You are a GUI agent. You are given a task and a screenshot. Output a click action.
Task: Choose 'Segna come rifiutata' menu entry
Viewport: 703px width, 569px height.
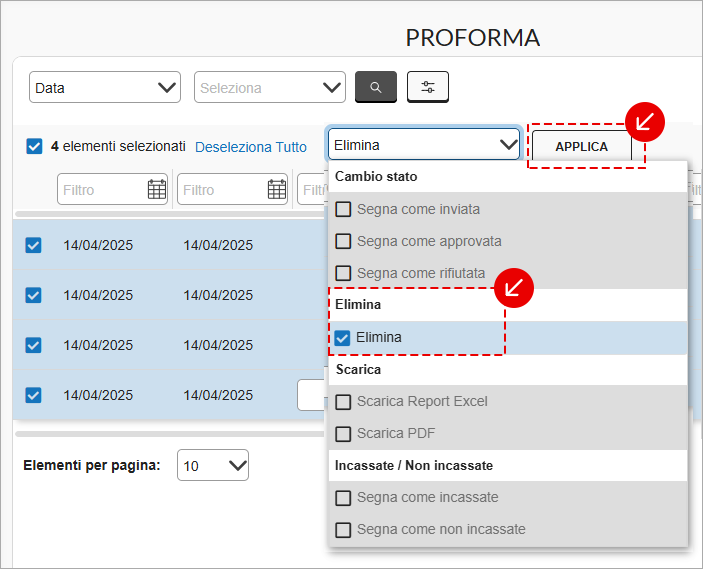[x=508, y=273]
